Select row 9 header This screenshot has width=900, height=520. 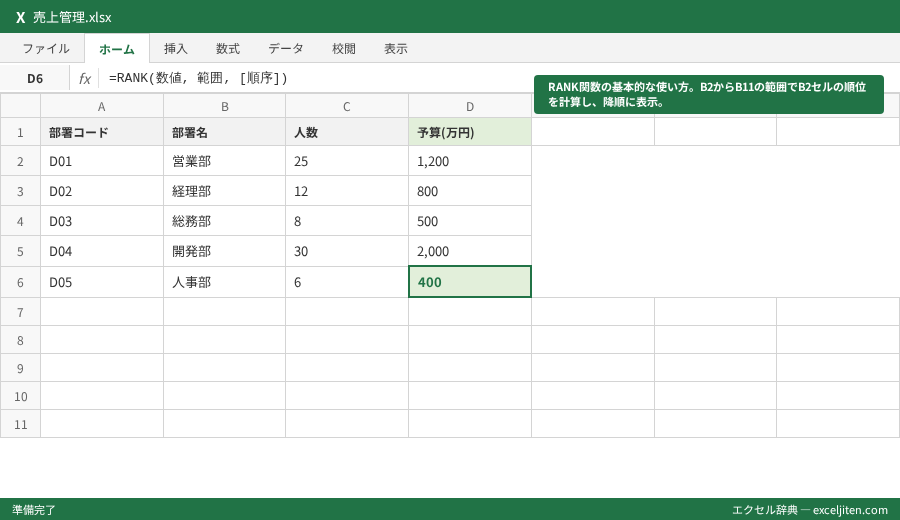20,368
